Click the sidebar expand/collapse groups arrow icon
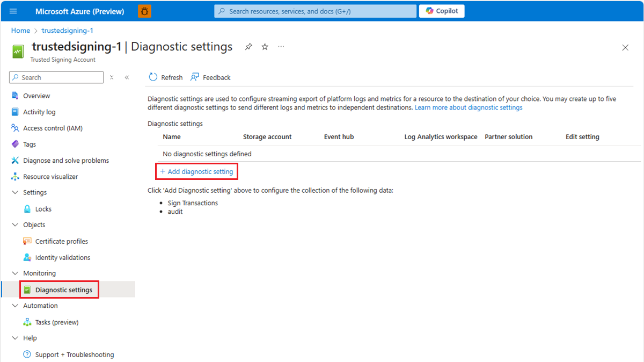 112,77
